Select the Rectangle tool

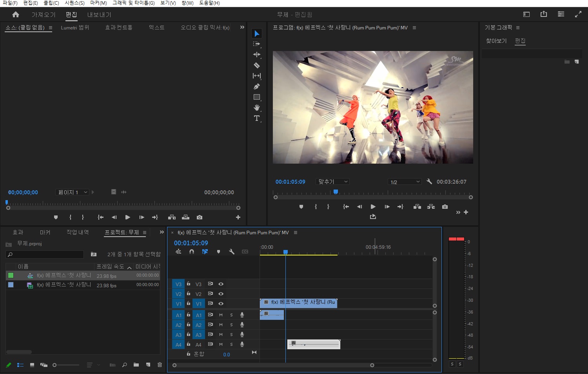pyautogui.click(x=257, y=97)
